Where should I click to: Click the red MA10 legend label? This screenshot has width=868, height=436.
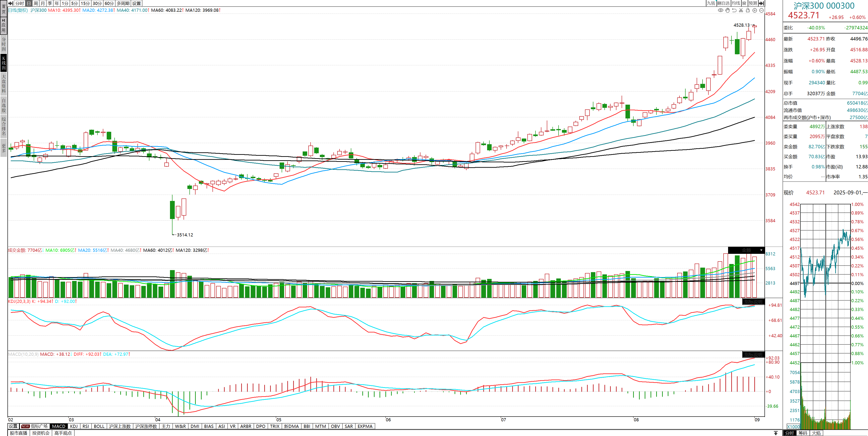tap(64, 10)
